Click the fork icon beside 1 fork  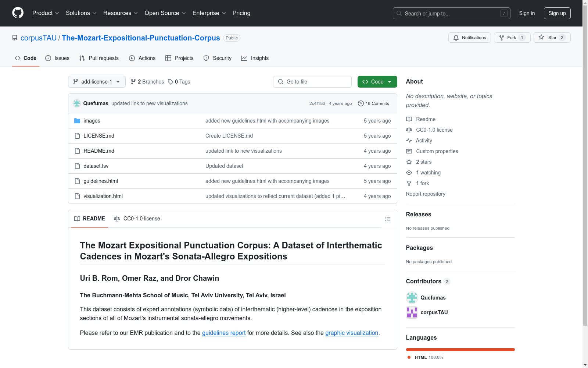click(409, 183)
